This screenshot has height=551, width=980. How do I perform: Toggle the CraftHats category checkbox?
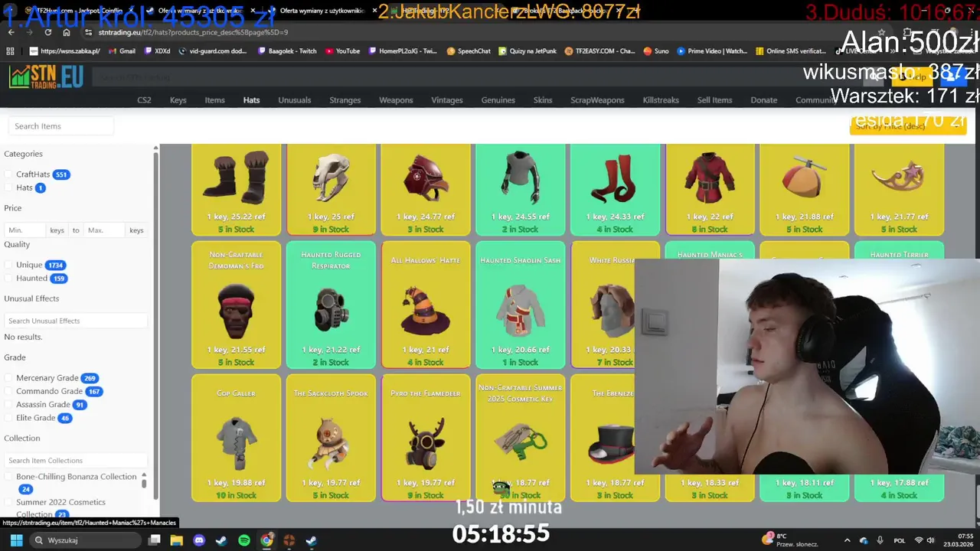tap(9, 174)
